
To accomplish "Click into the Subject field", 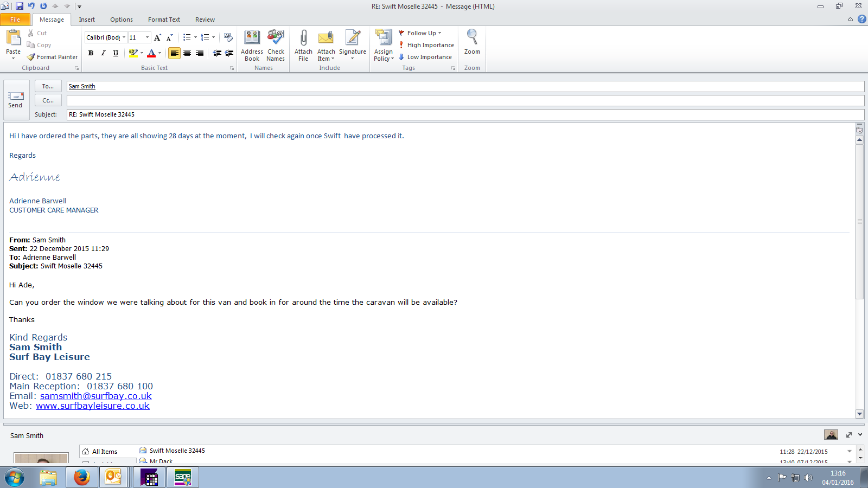I will pos(465,114).
